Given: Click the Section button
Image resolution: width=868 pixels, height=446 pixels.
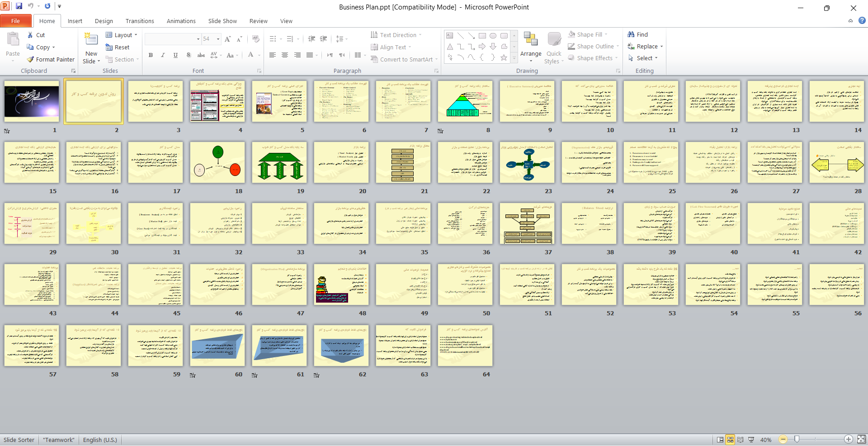Looking at the screenshot, I should (122, 59).
